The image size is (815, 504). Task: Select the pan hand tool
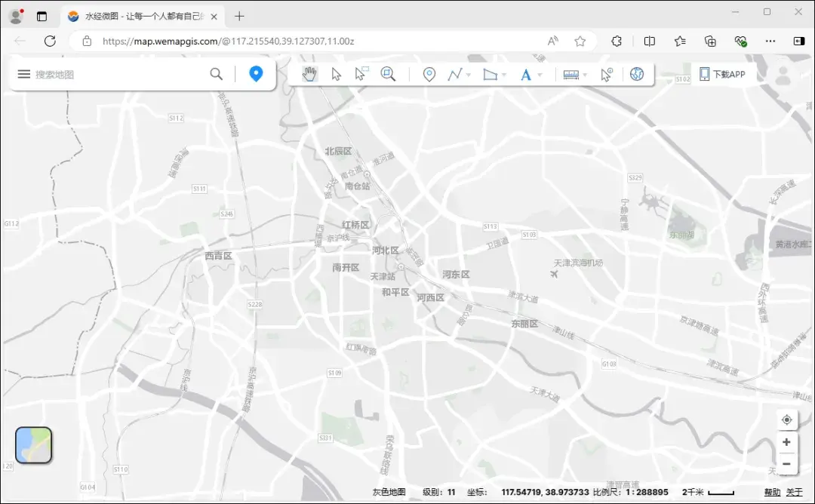tap(309, 74)
